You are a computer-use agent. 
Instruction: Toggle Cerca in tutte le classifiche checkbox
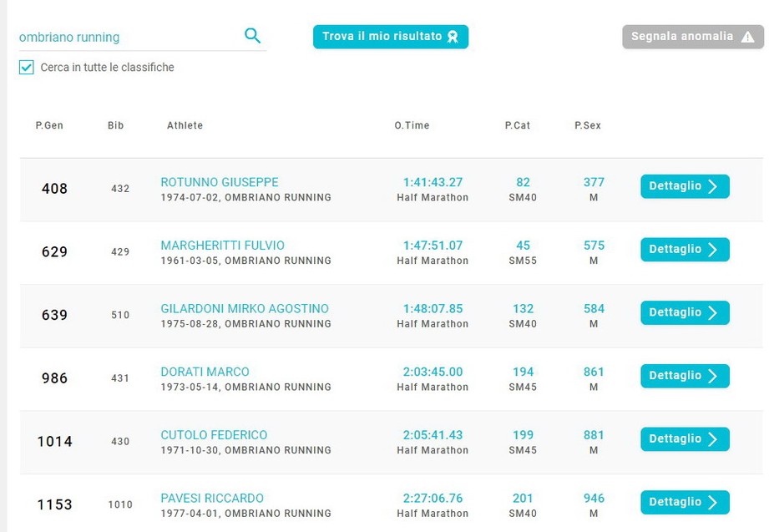point(27,68)
